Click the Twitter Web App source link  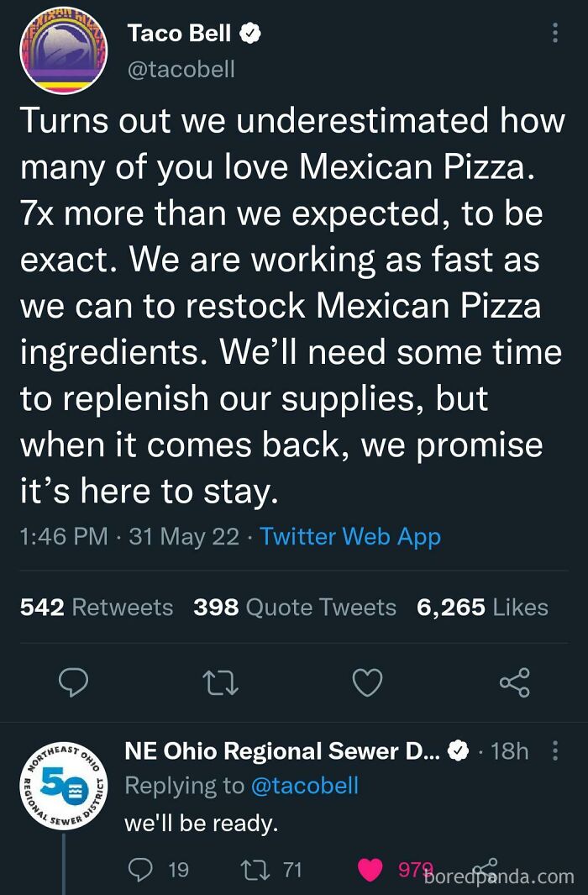tap(350, 536)
